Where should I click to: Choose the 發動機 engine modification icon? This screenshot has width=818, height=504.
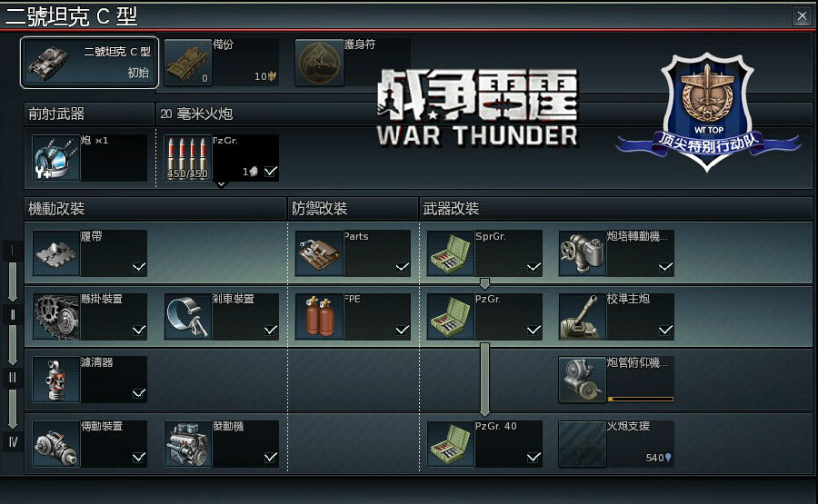click(x=188, y=444)
